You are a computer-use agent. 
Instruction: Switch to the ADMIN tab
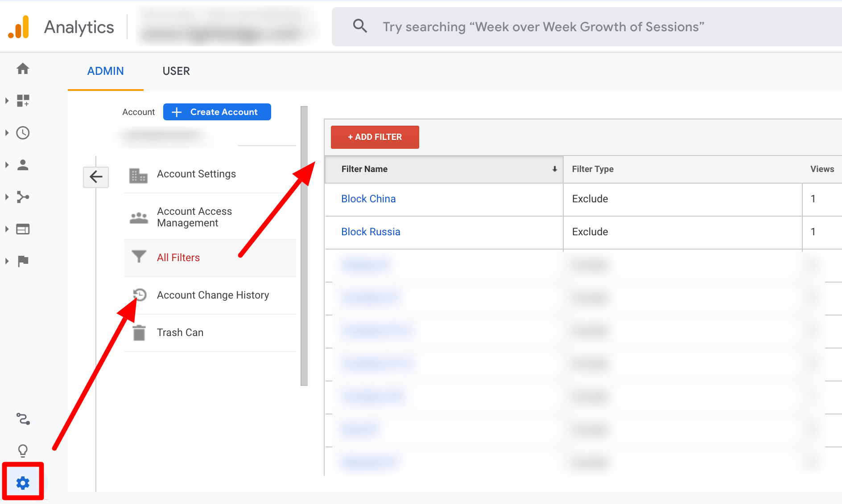click(x=105, y=70)
